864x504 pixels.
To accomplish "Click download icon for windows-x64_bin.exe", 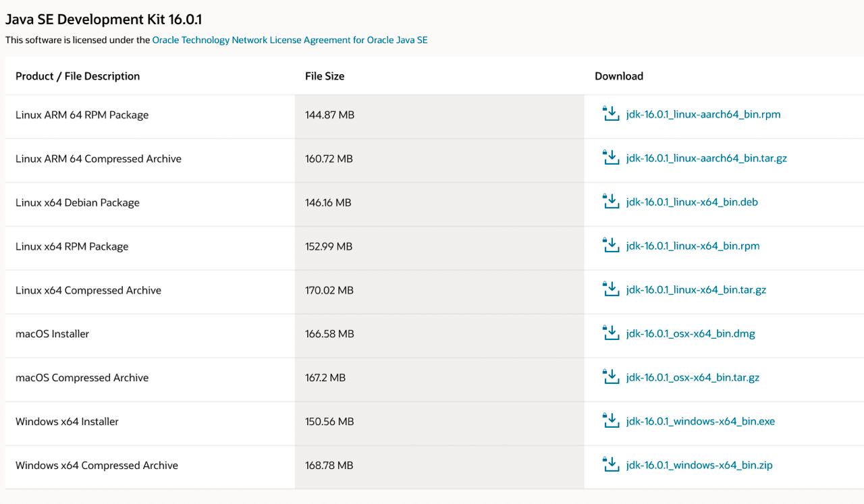I will pos(610,420).
